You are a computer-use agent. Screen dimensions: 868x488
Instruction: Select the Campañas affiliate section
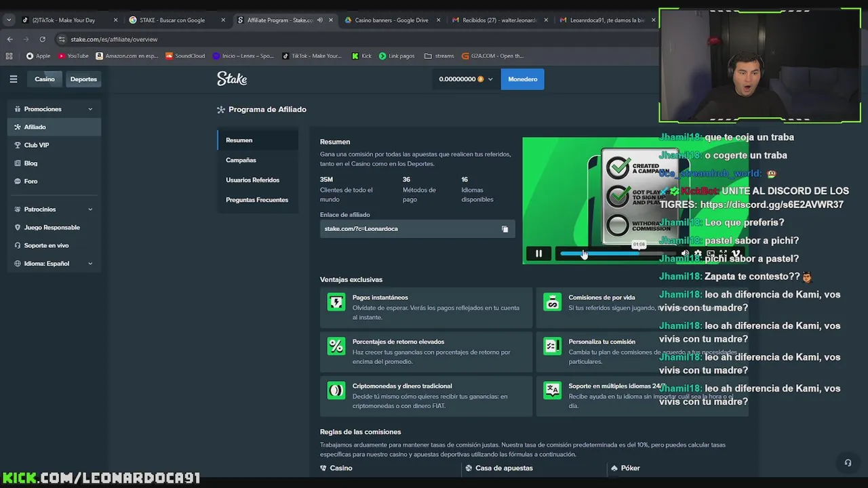(x=258, y=160)
